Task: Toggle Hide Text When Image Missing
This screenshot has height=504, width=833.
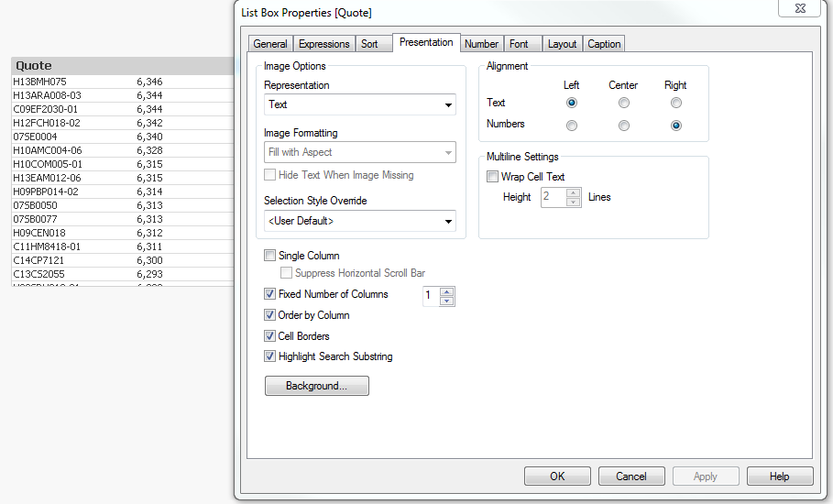Action: point(269,175)
